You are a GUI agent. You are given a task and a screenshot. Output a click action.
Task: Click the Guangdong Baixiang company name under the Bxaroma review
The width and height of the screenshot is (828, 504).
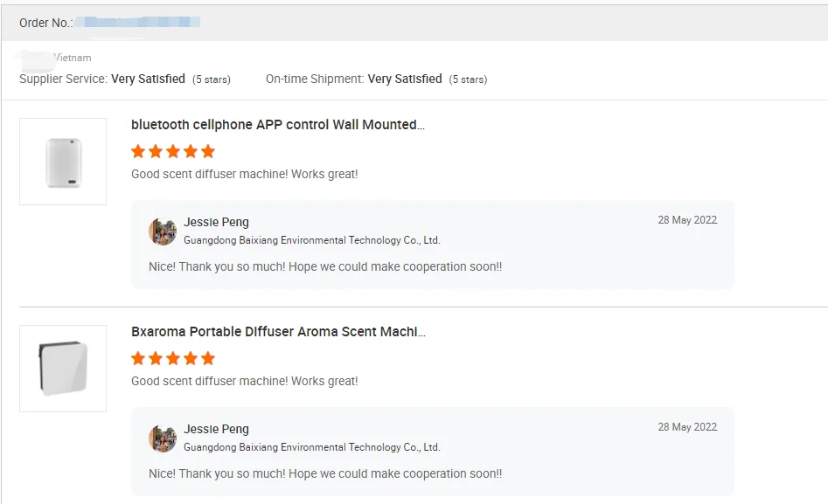point(311,447)
